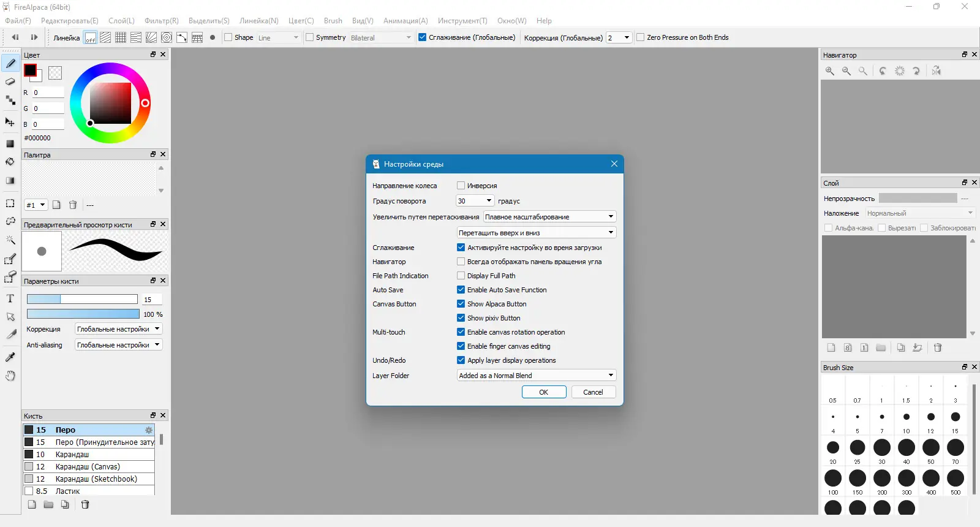Image resolution: width=980 pixels, height=527 pixels.
Task: Open the Layer Folder blend dropdown
Action: tap(537, 376)
